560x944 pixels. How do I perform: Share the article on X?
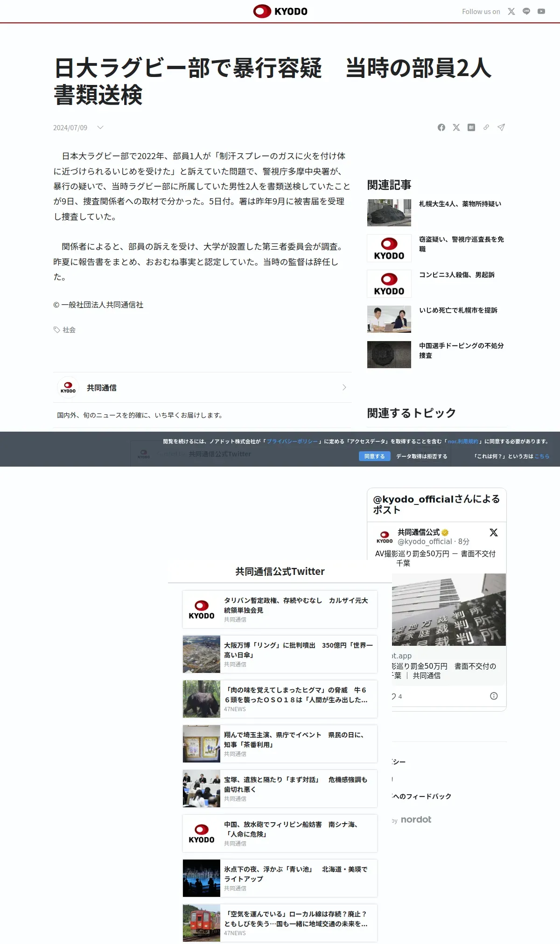click(456, 127)
